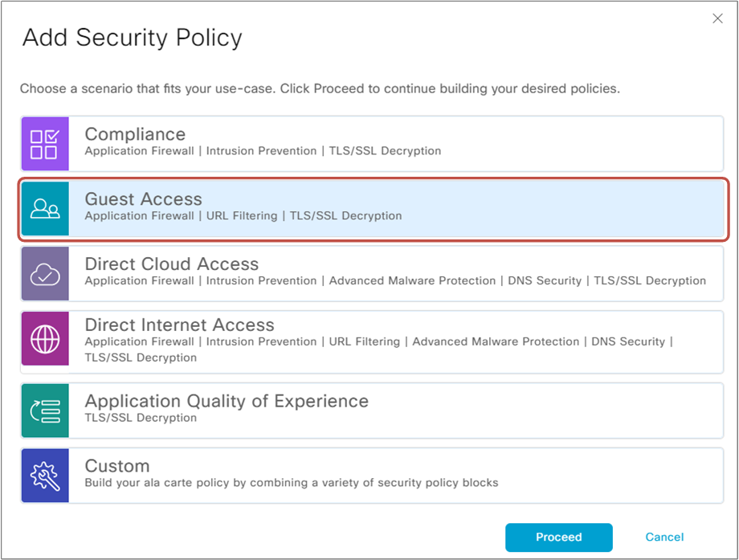
Task: Click the Add Security Policy heading
Action: pyautogui.click(x=131, y=37)
